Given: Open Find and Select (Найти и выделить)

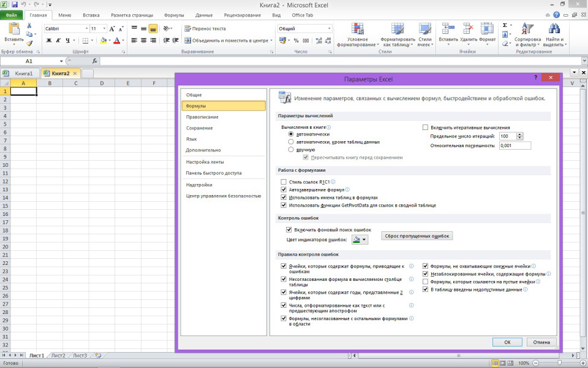Looking at the screenshot, I should [x=555, y=34].
